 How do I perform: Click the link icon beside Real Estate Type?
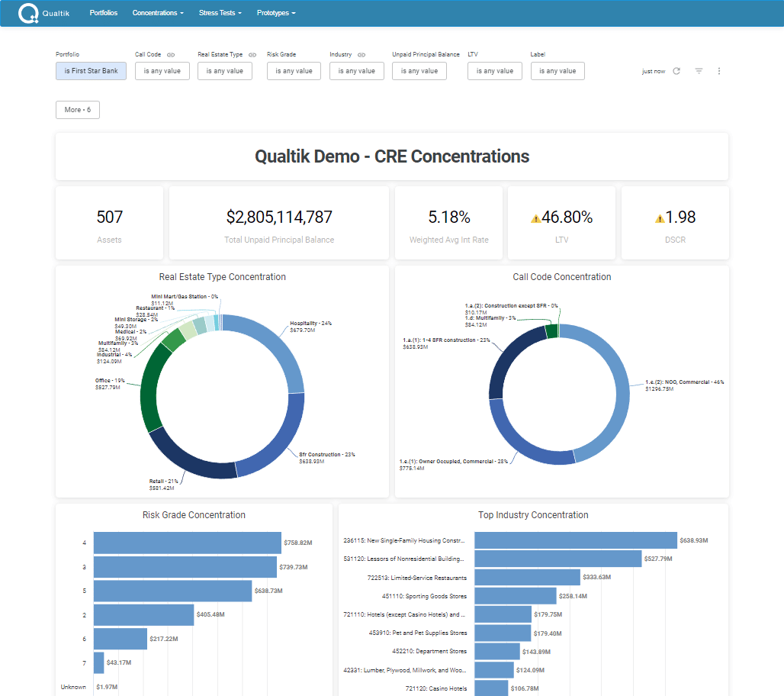252,54
